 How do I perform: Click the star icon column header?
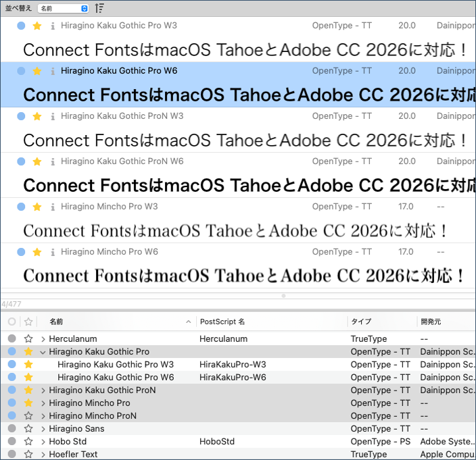tap(28, 322)
